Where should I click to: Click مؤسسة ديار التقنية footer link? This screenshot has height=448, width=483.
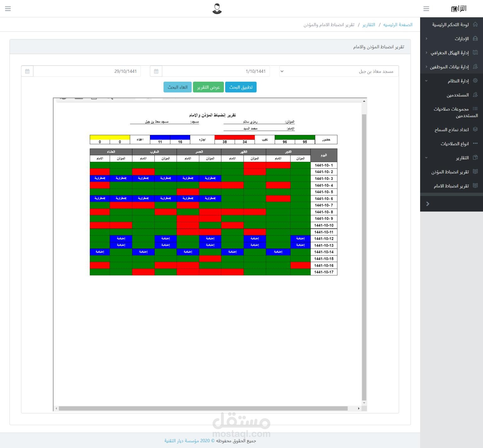[x=182, y=440]
